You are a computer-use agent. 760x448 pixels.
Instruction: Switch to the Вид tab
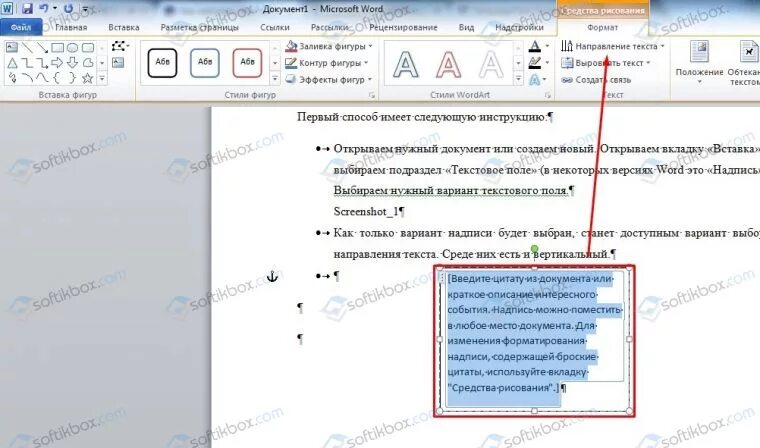click(466, 28)
